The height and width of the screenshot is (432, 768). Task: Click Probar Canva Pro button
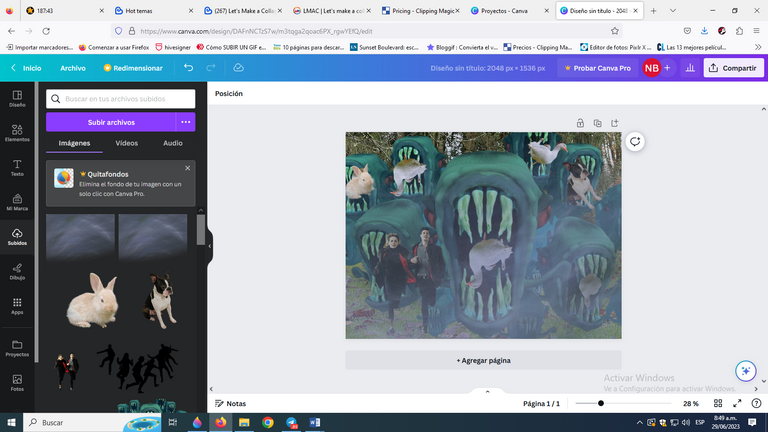(x=598, y=68)
